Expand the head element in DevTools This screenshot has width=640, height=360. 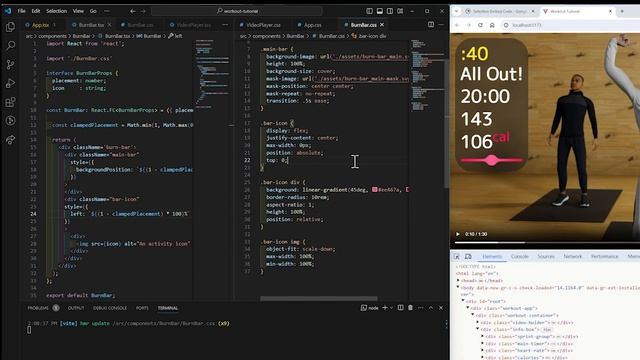[x=458, y=280]
